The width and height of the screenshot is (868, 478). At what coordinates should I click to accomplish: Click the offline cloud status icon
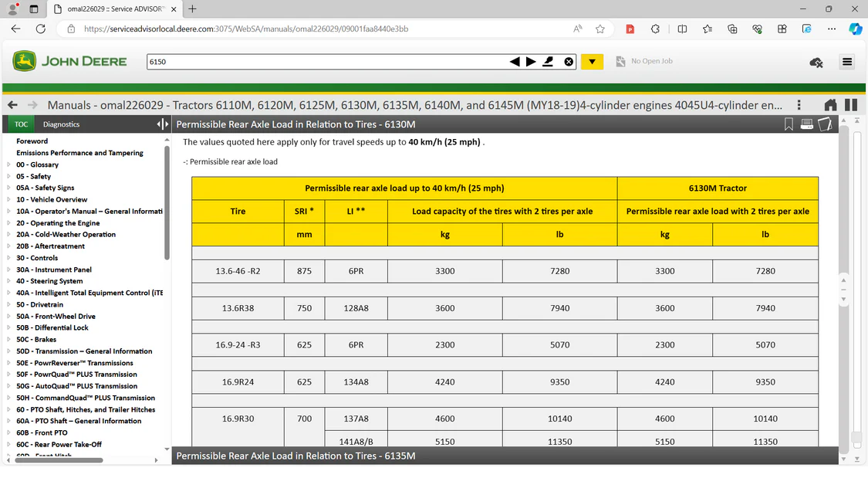point(816,63)
